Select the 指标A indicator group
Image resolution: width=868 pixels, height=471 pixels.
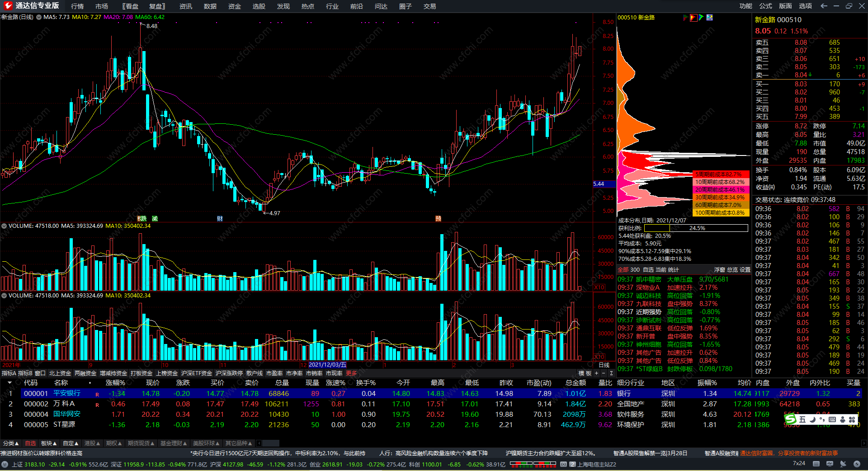point(9,373)
